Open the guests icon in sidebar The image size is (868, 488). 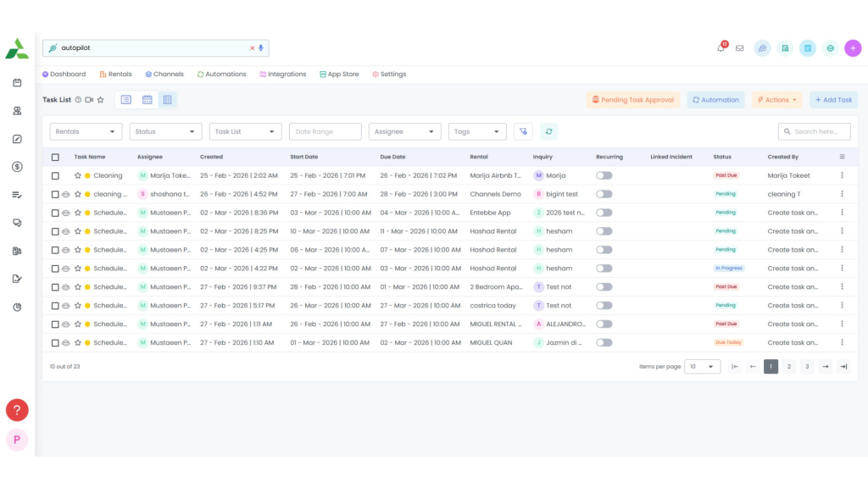pyautogui.click(x=17, y=111)
